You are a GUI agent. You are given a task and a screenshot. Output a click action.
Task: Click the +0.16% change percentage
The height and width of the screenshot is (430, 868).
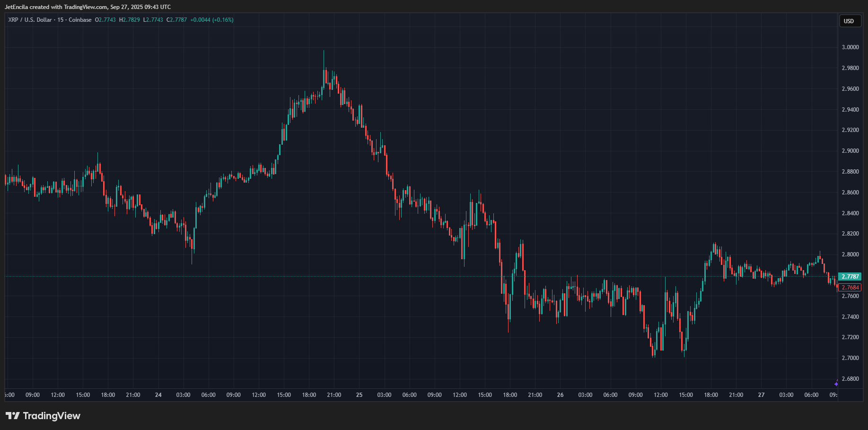click(x=222, y=20)
